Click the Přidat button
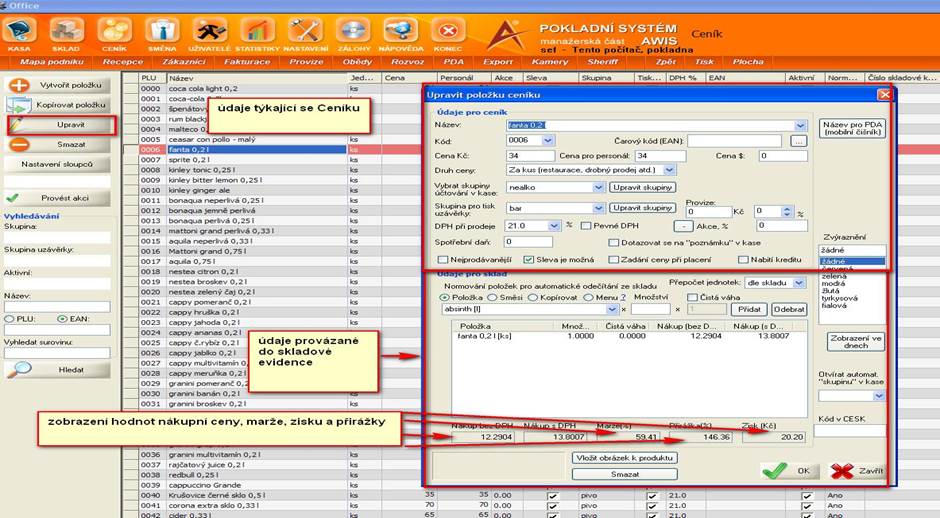Screen dimensions: 940x518 pos(749,309)
